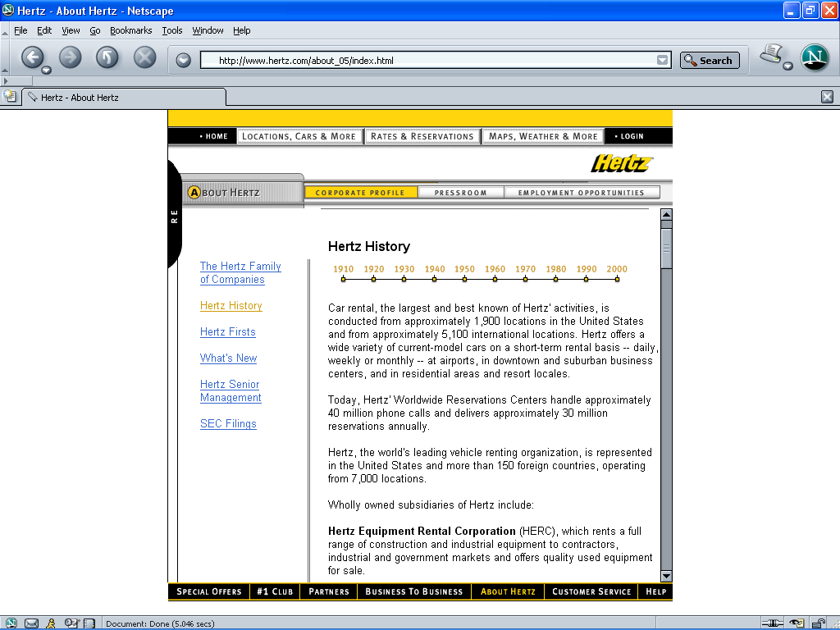
Task: Open the SEC Filings link
Action: (228, 424)
